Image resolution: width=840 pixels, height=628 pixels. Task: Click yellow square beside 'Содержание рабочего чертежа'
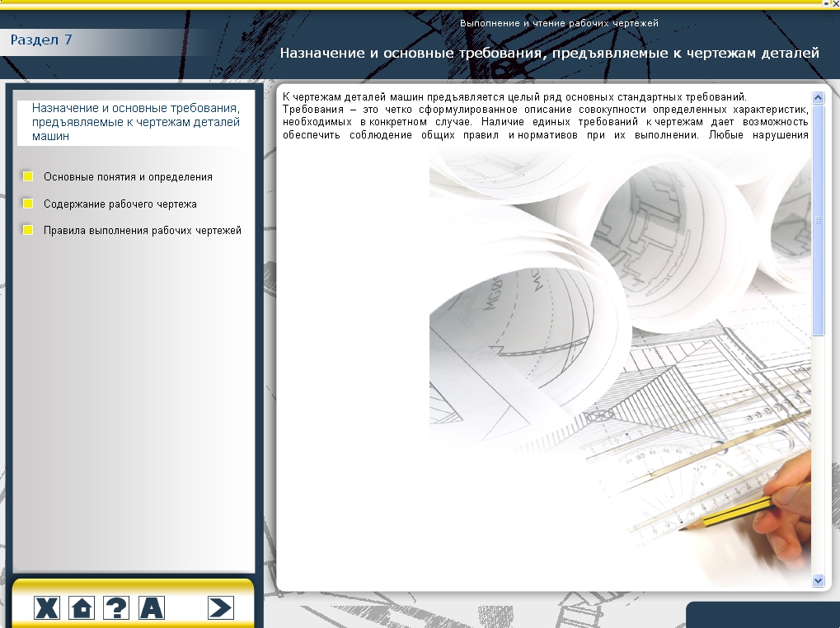point(27,204)
